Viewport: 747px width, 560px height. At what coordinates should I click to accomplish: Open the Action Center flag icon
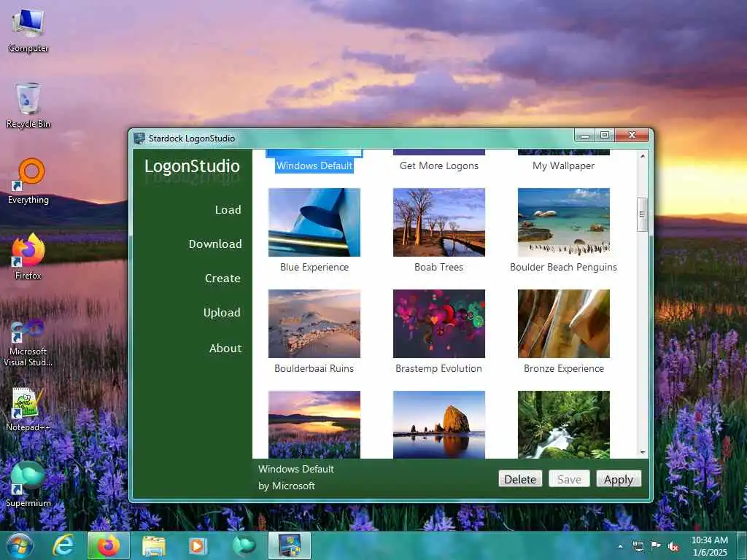click(x=656, y=546)
